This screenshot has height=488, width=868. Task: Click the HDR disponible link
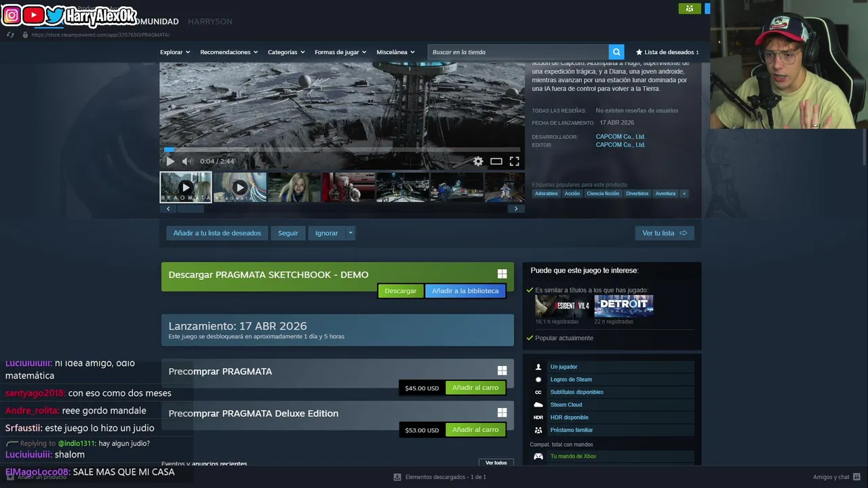pyautogui.click(x=570, y=418)
